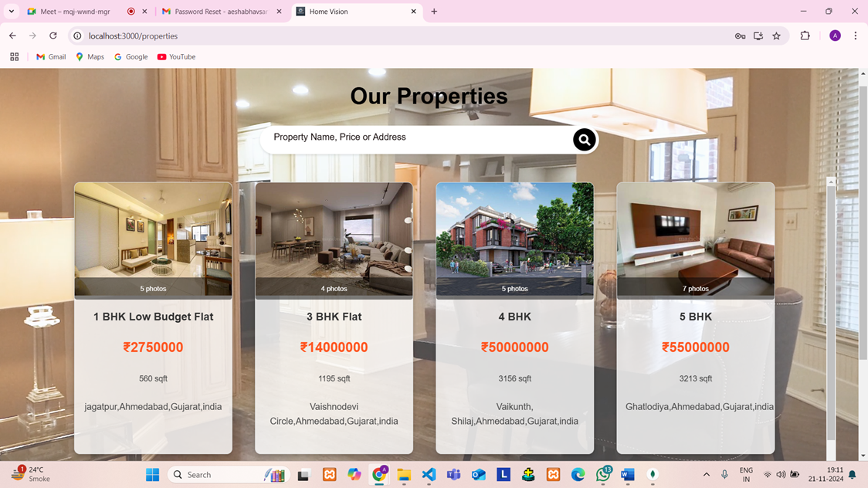This screenshot has width=868, height=488.
Task: Click the Chrome apps grid icon
Action: (14, 57)
